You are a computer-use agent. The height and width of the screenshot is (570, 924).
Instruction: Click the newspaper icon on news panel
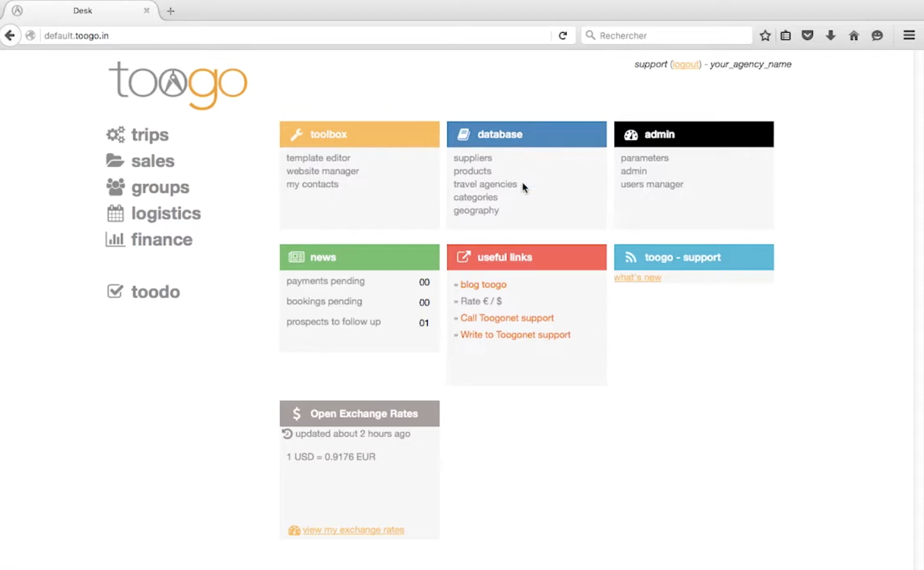click(295, 257)
